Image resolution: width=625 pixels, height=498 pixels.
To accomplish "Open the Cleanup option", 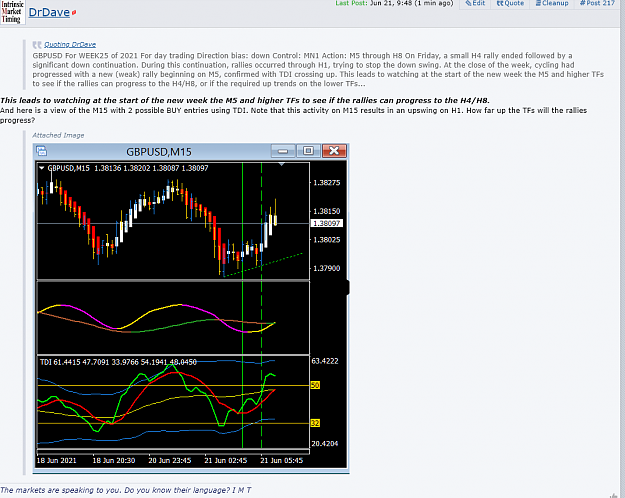I will (552, 3).
